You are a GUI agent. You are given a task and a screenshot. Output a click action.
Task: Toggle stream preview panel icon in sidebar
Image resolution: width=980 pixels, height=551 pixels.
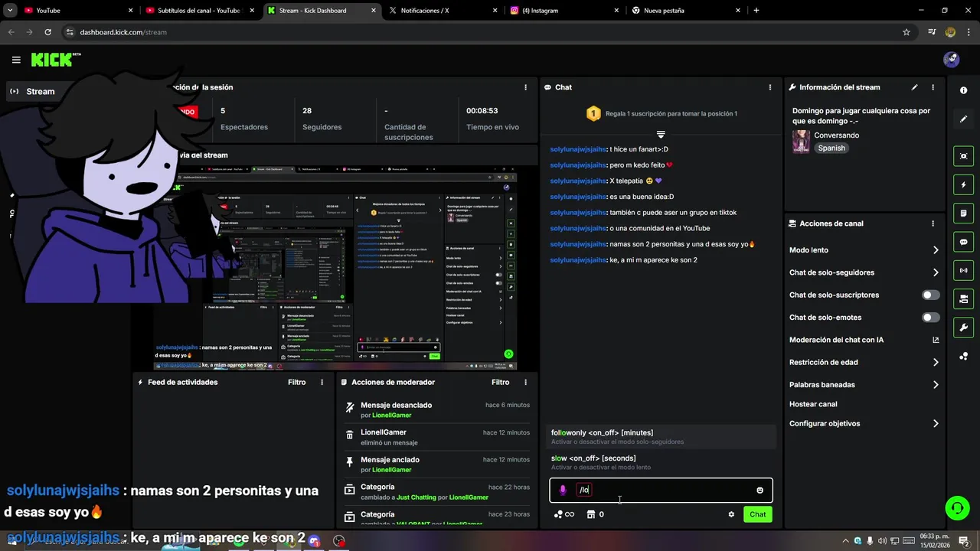[x=963, y=156]
